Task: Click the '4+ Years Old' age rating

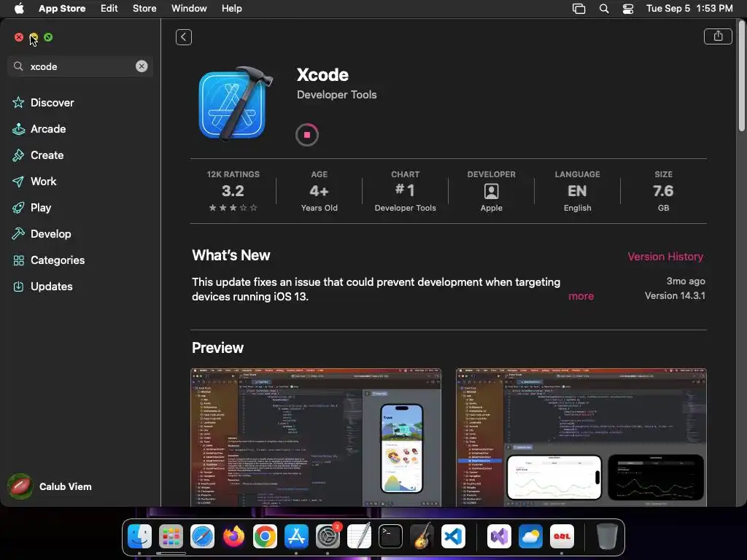Action: point(320,191)
